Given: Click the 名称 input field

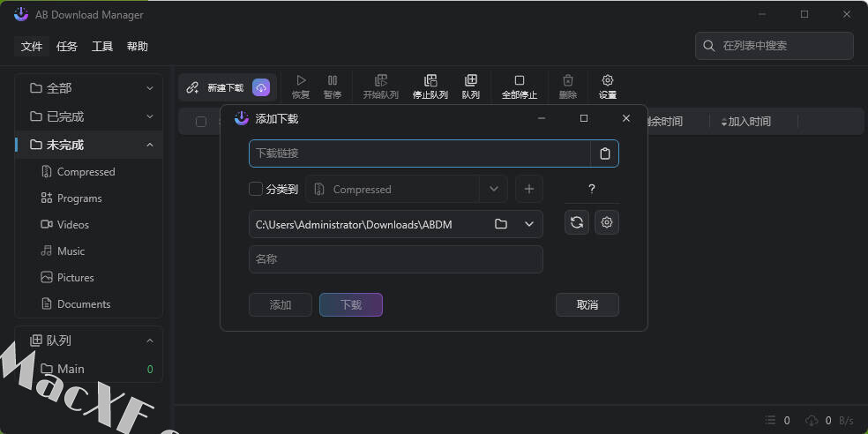Looking at the screenshot, I should (x=396, y=259).
